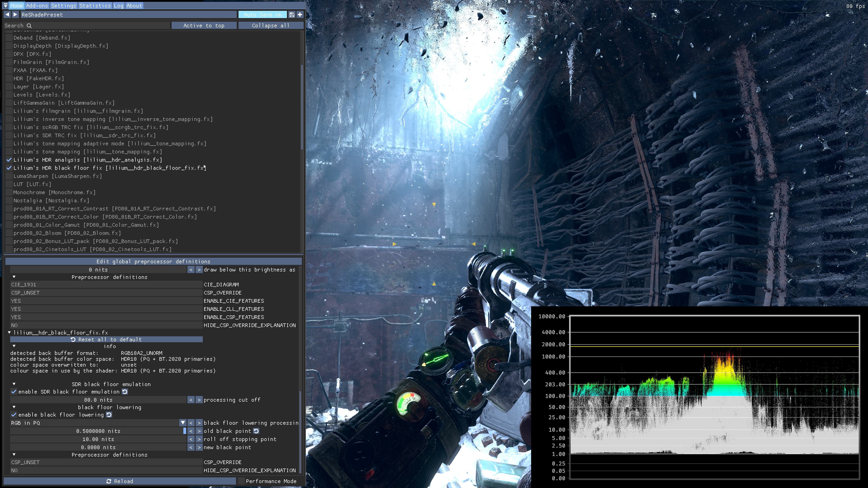Open RGB in PQ processing mode dropdown
The image size is (868, 488).
point(183,423)
